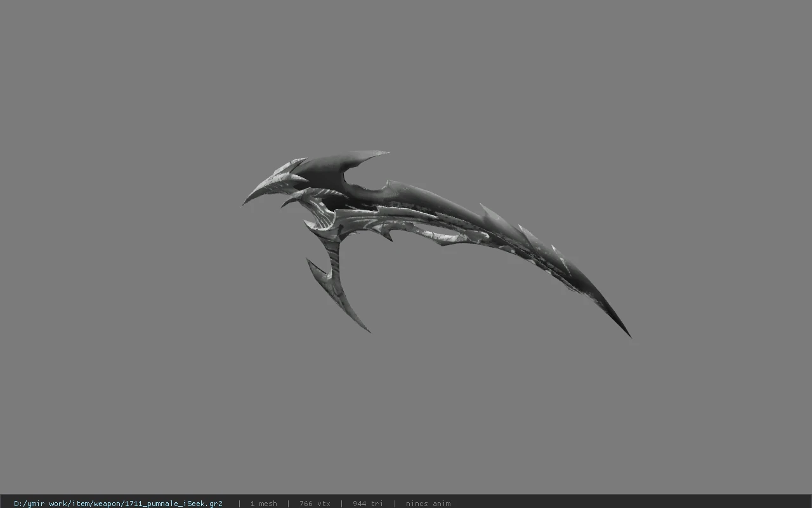Click the '944 tri' triangle count

click(x=368, y=504)
